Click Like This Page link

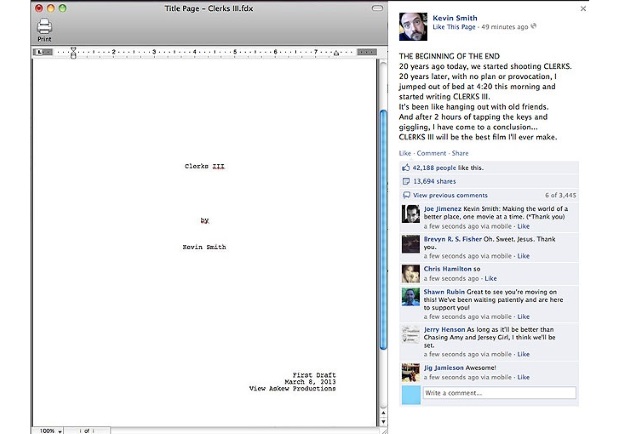pyautogui.click(x=454, y=27)
